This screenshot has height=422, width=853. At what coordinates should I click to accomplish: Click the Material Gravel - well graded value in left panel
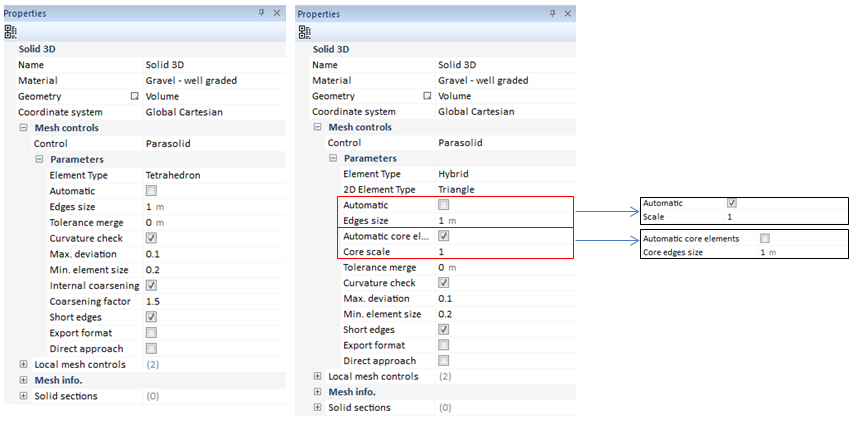[191, 80]
